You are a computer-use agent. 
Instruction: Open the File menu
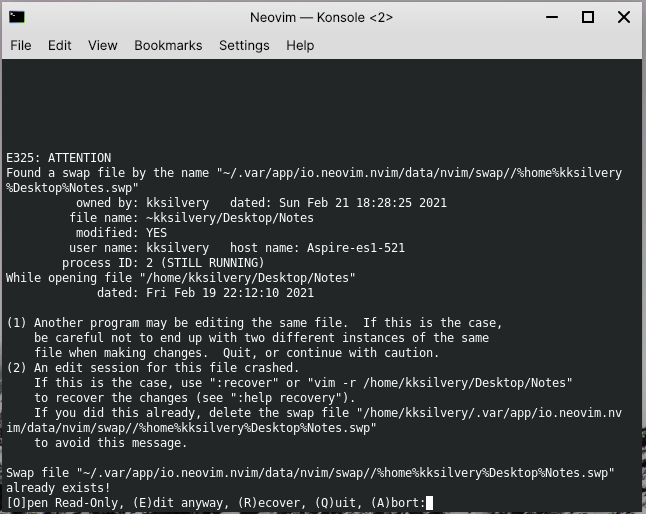tap(21, 45)
